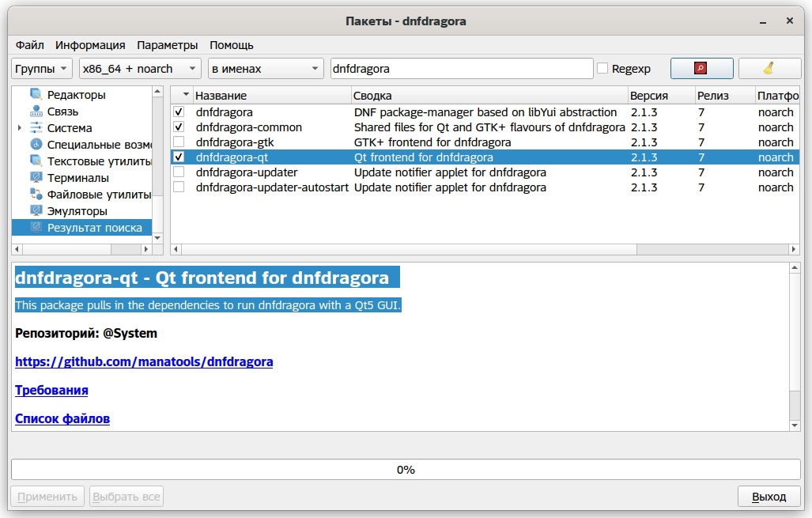Click description pane scroll-up arrow
Image resolution: width=812 pixels, height=518 pixels.
point(795,268)
